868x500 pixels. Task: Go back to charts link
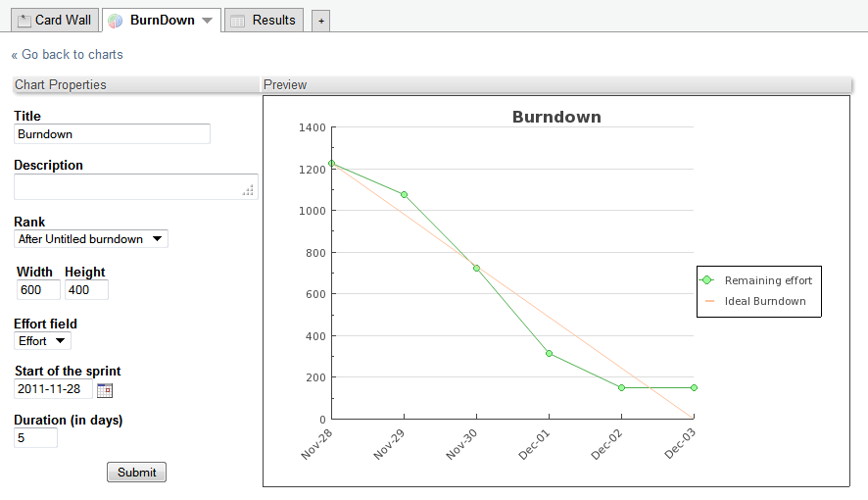67,54
